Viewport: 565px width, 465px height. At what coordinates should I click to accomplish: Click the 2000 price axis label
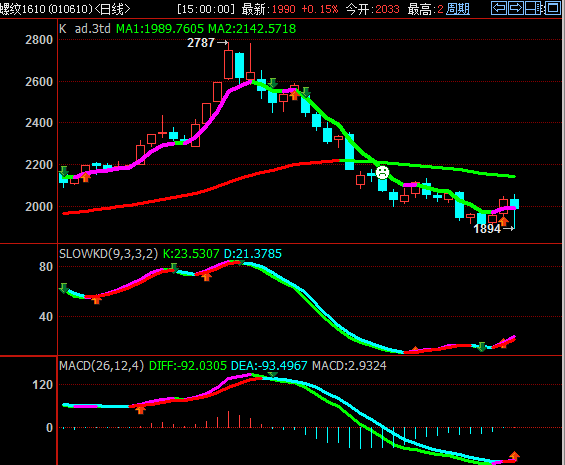pos(39,207)
